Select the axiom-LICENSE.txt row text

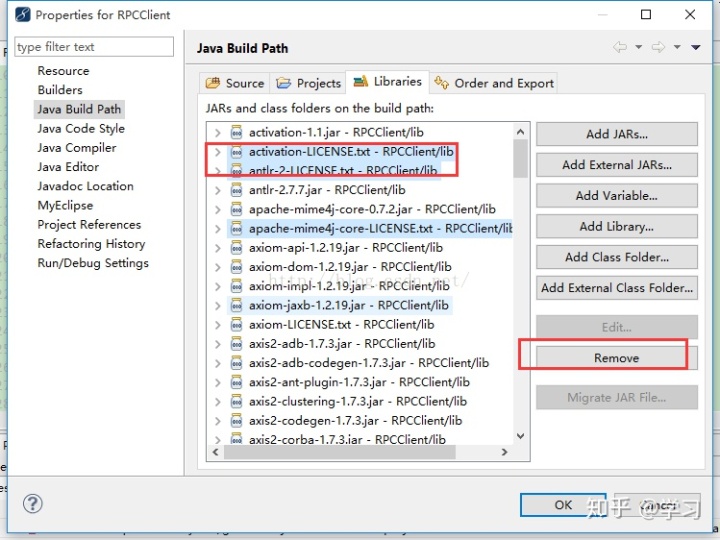click(x=342, y=325)
